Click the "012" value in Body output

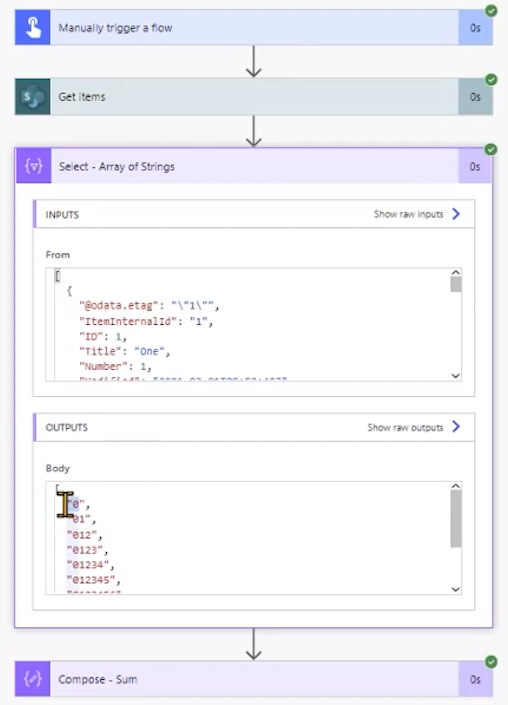pos(82,535)
